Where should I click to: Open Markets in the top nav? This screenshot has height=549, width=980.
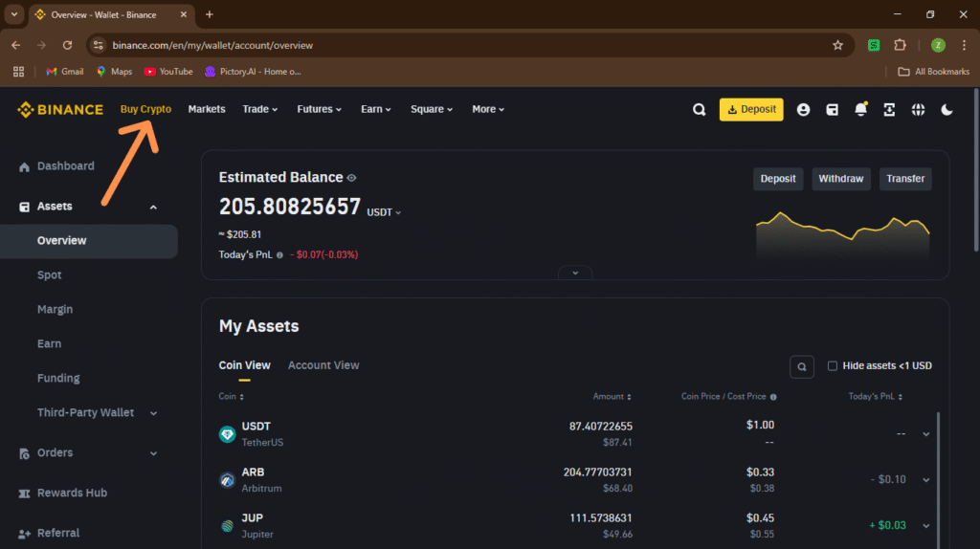(x=207, y=109)
